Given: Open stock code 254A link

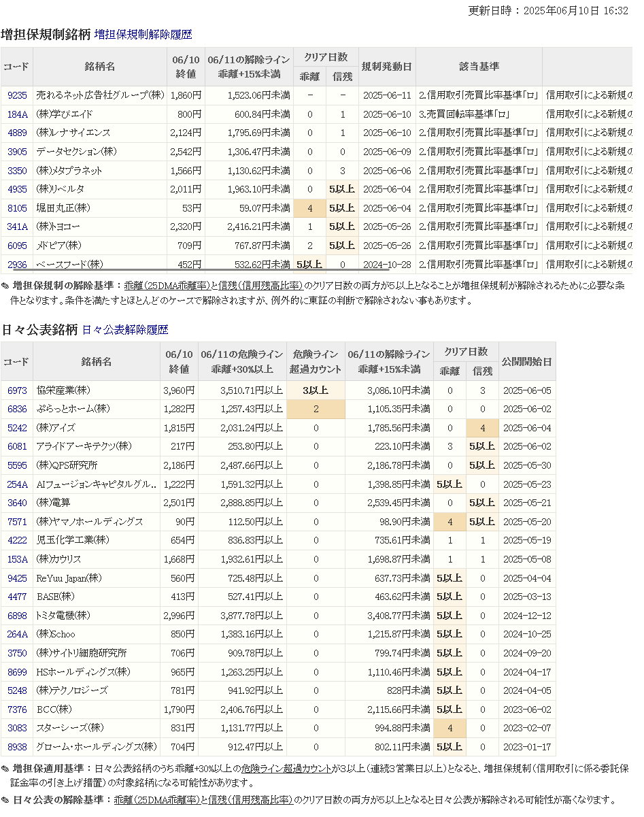Looking at the screenshot, I should (x=17, y=484).
